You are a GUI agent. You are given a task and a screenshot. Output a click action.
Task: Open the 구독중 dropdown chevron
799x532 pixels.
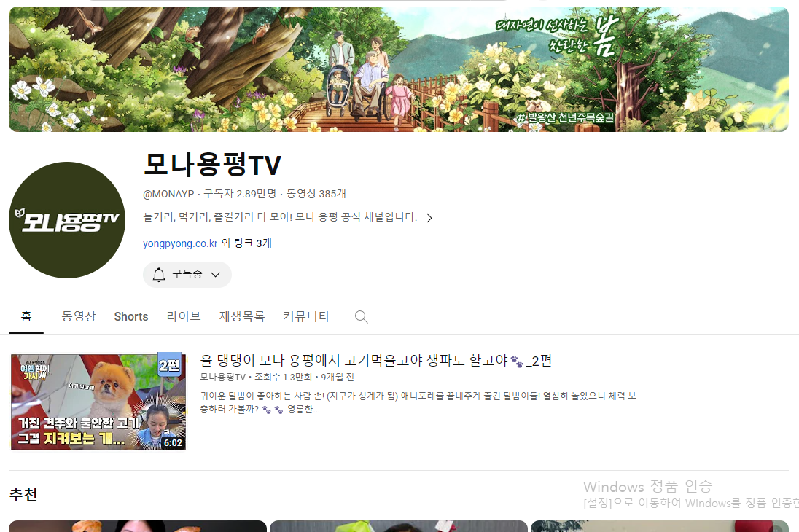(215, 275)
